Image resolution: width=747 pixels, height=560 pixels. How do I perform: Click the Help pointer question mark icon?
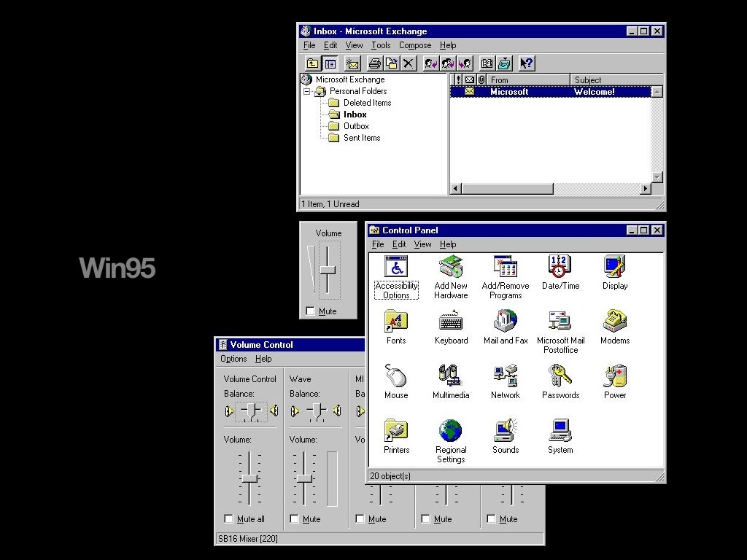click(527, 63)
